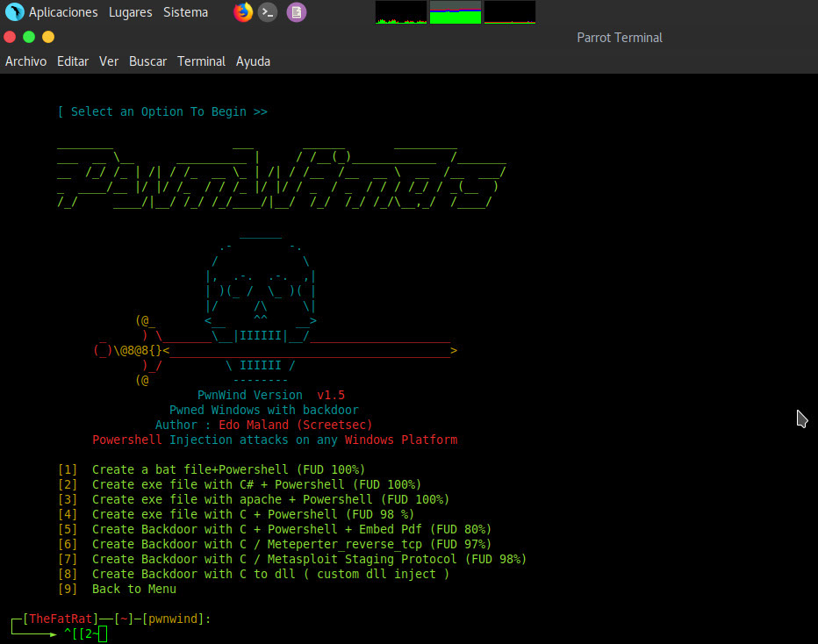The width and height of the screenshot is (818, 644).
Task: Open the Parrot logo applications icon
Action: click(x=14, y=12)
